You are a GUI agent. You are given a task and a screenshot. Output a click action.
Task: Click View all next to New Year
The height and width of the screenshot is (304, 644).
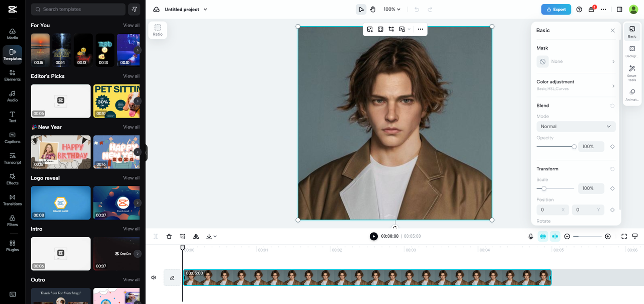tap(131, 127)
